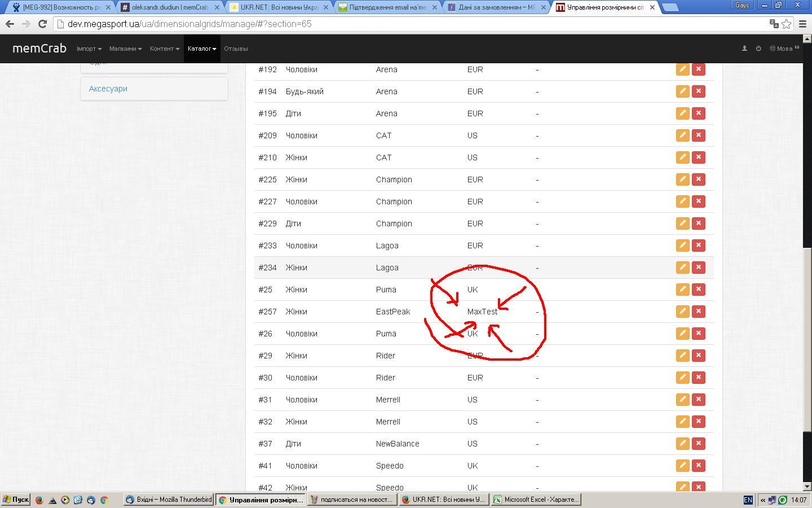Image resolution: width=812 pixels, height=508 pixels.
Task: Open Microsoft Excel from the taskbar
Action: [536, 500]
